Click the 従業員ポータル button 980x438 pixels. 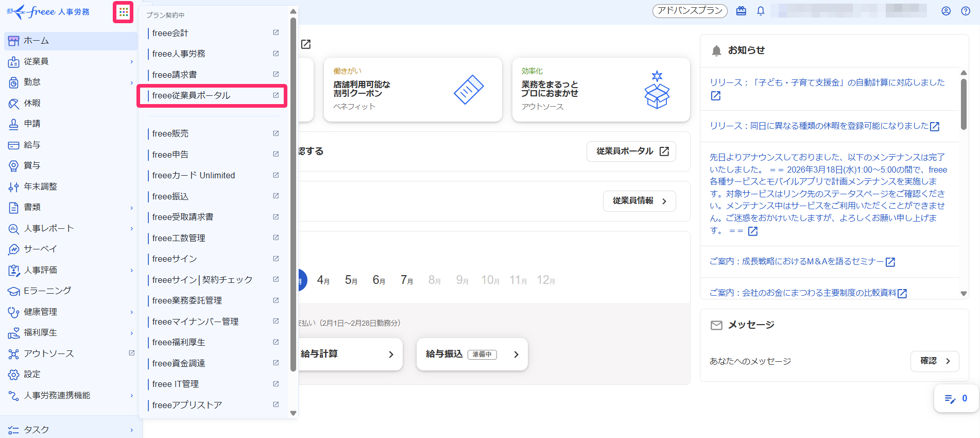(x=631, y=151)
